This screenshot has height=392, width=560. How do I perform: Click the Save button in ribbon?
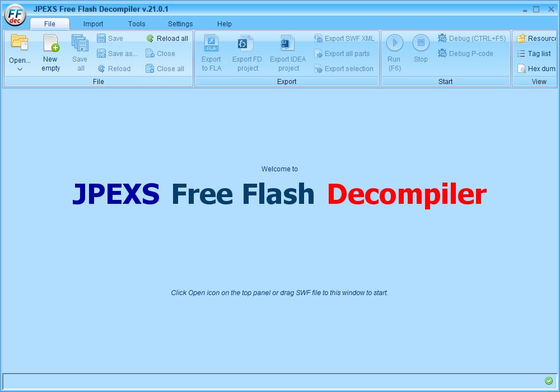click(x=110, y=38)
